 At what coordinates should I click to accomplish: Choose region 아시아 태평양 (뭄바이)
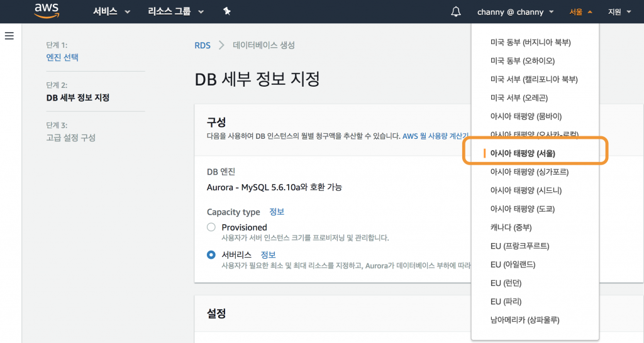coord(526,116)
